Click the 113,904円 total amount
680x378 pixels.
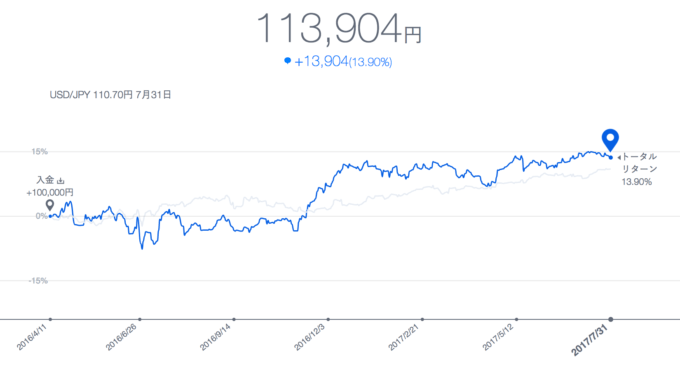click(339, 29)
